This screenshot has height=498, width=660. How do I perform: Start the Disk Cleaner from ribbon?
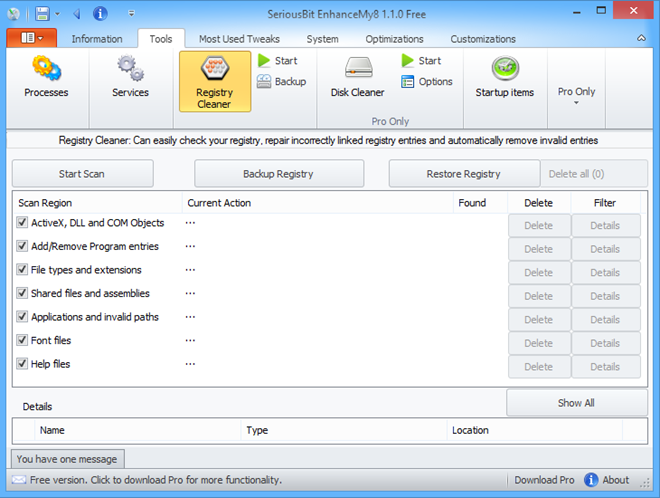coord(421,61)
